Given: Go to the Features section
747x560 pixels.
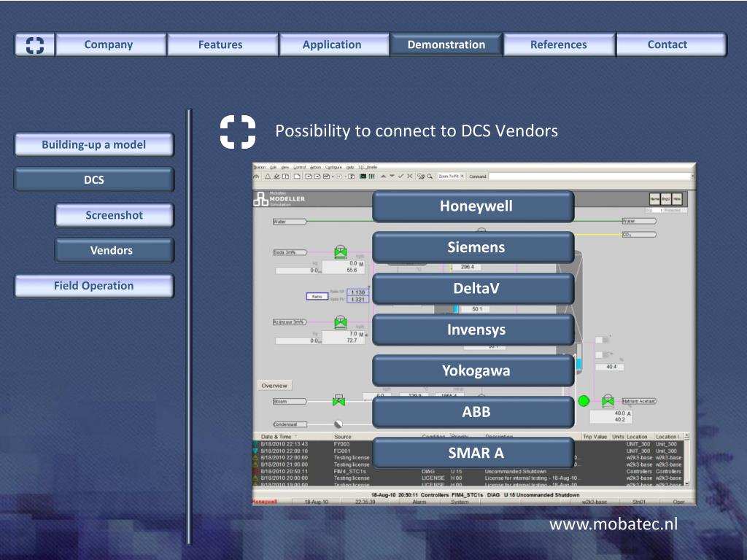Looking at the screenshot, I should 222,44.
